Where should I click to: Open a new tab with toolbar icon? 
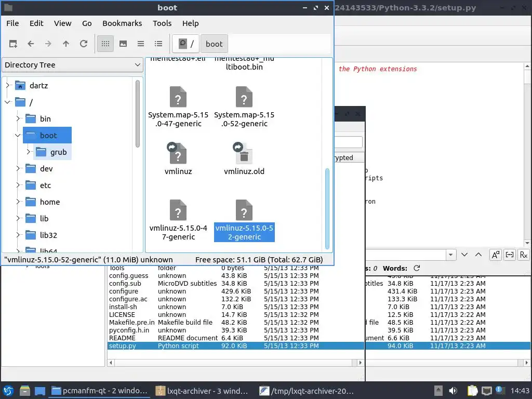pos(13,44)
